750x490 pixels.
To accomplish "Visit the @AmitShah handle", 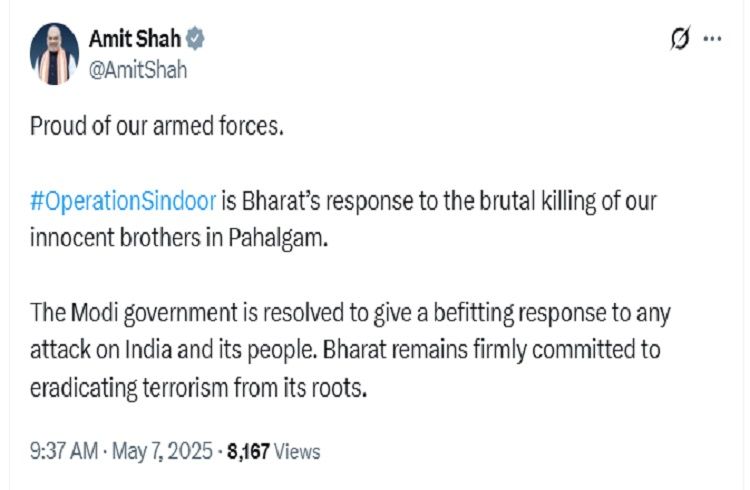I will [x=138, y=70].
